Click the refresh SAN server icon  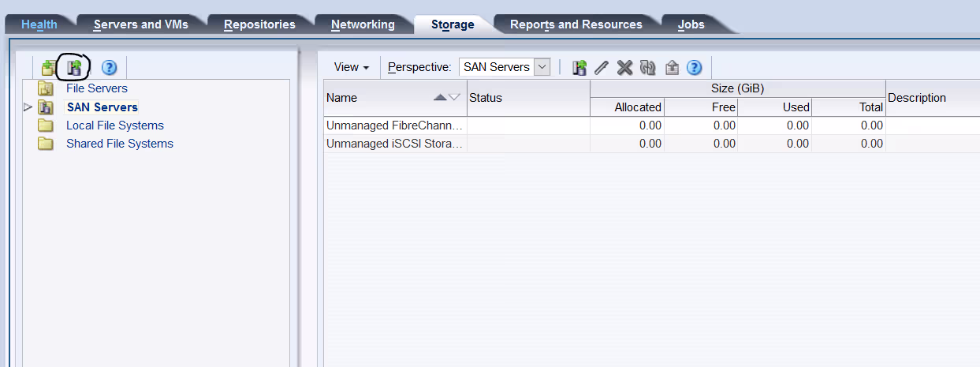click(x=648, y=68)
